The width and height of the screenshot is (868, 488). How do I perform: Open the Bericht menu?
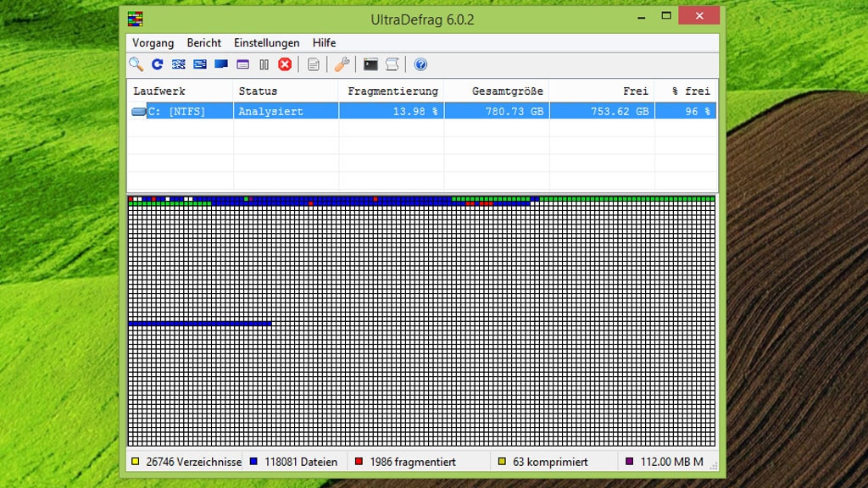click(x=204, y=42)
